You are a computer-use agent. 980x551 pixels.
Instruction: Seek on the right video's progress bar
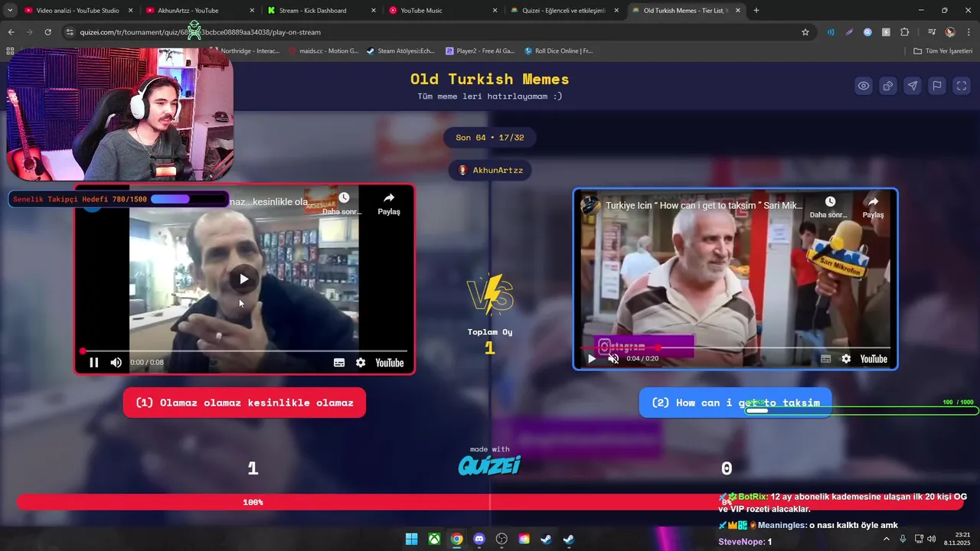(735, 347)
